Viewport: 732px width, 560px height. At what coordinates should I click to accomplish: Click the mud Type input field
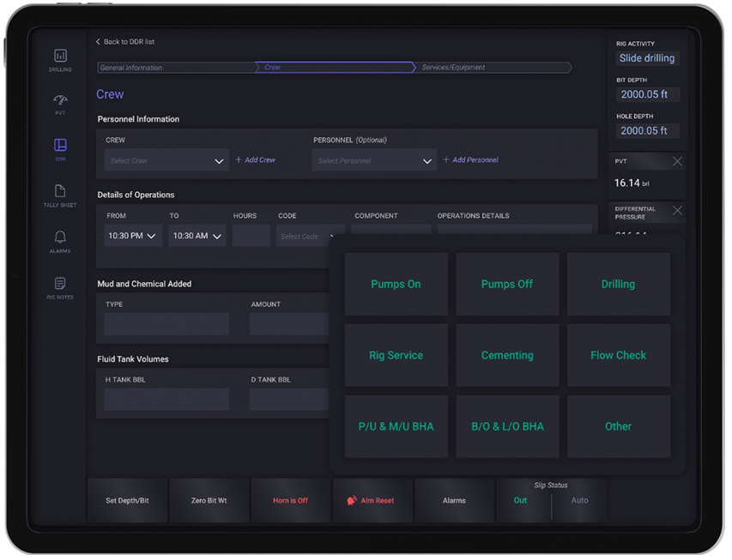click(x=166, y=324)
